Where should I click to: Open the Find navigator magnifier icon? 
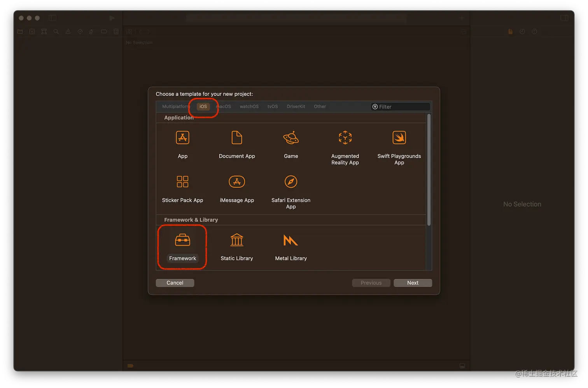[x=56, y=32]
